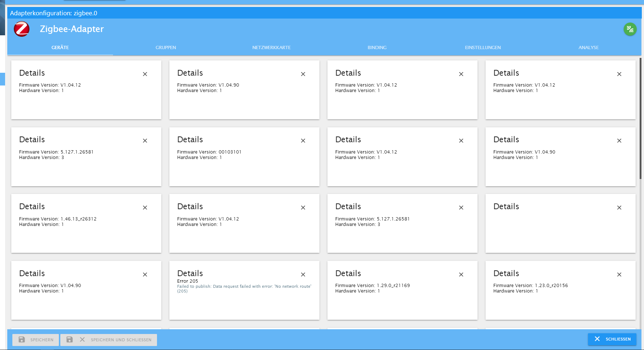
Task: Click Speichern und Schliessen button
Action: 109,340
